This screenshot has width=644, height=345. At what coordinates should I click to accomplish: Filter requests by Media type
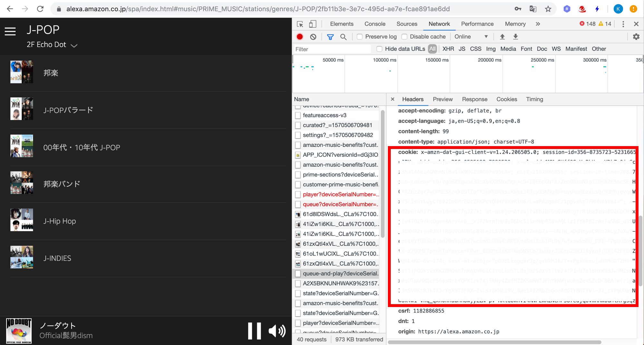[x=508, y=49]
